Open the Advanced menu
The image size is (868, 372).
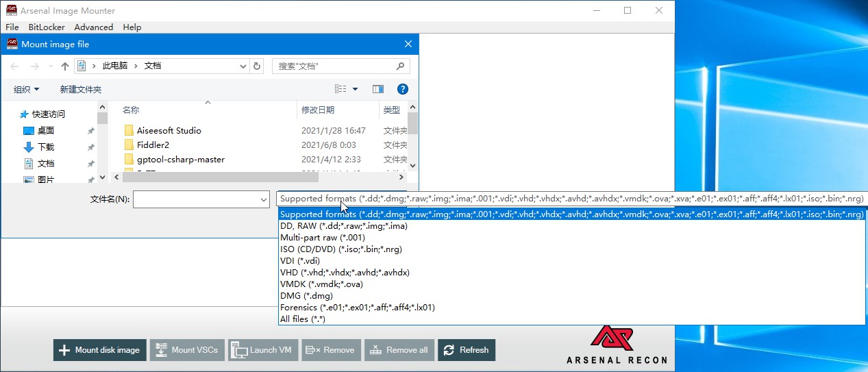tap(93, 27)
